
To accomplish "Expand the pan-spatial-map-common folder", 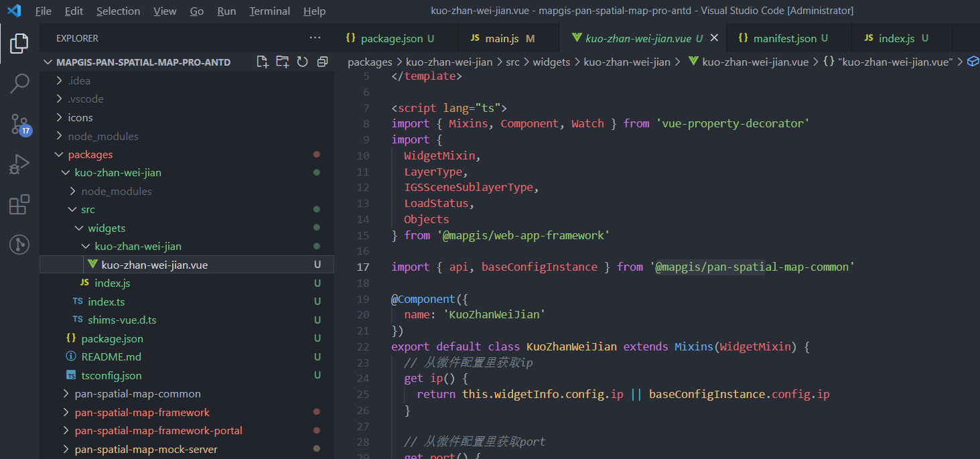I will [137, 394].
